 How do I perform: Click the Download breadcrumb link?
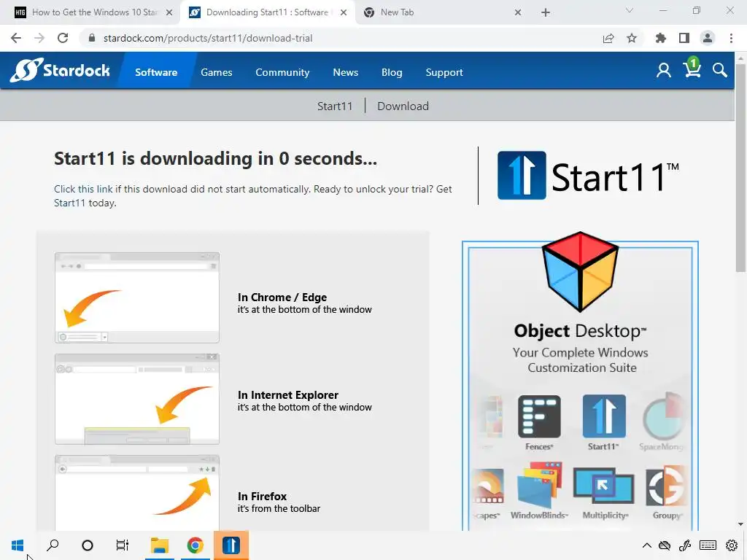tap(403, 106)
